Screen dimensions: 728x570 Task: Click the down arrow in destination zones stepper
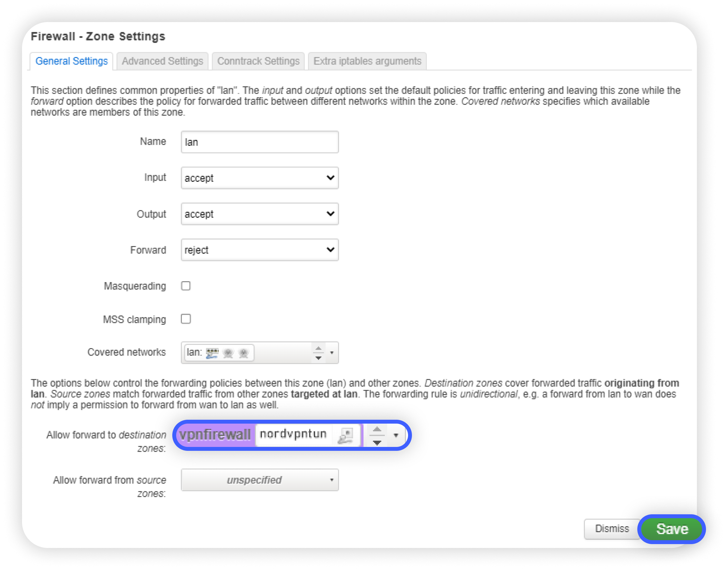[377, 442]
